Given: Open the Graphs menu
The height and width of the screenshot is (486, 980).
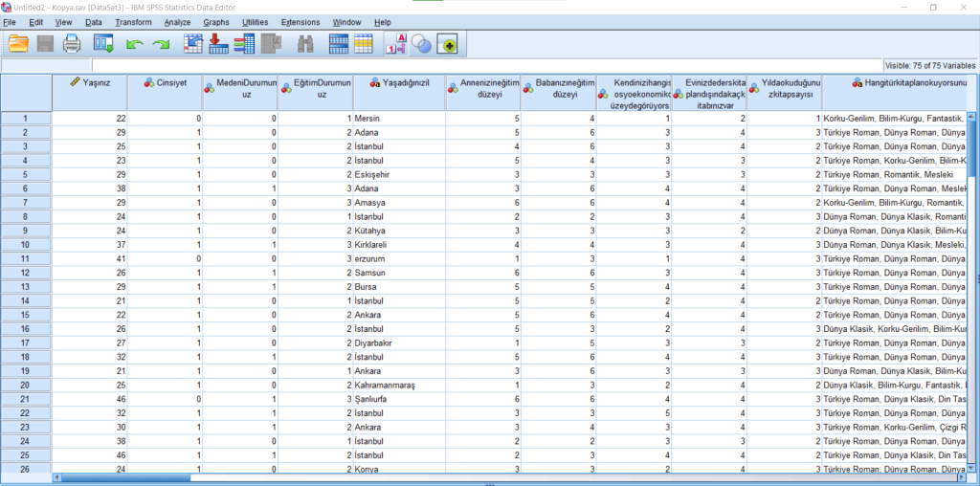Looking at the screenshot, I should click(x=216, y=22).
